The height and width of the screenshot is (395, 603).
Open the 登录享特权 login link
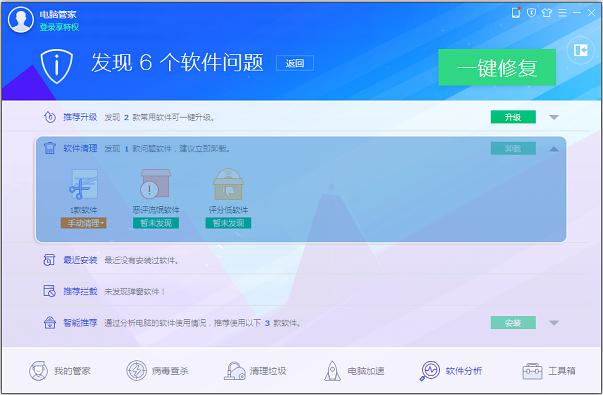[x=59, y=27]
